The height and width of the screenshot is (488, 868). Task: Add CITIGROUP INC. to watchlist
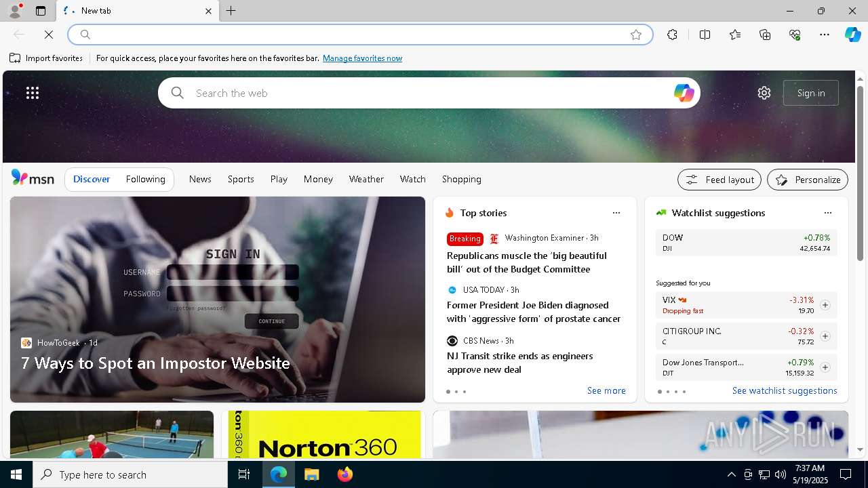[x=825, y=336]
